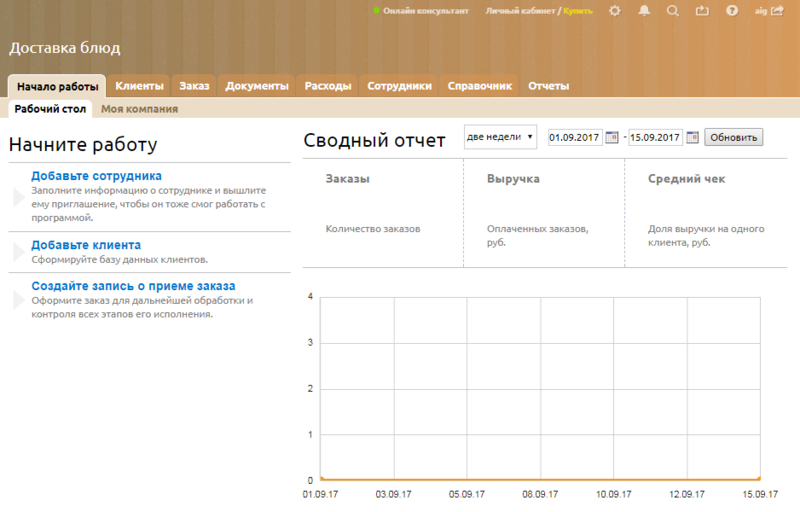Click the end date field 15.09.2017

pyautogui.click(x=655, y=137)
